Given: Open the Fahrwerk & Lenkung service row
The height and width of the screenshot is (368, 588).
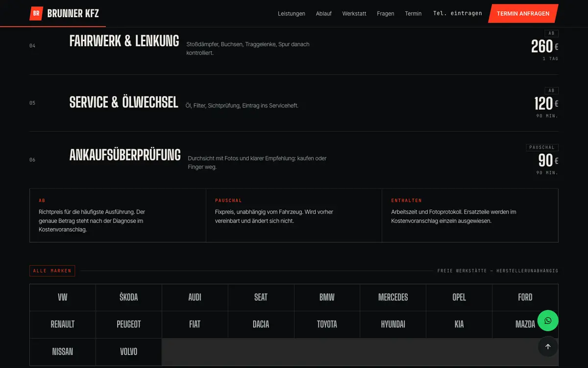Looking at the screenshot, I should pos(294,46).
